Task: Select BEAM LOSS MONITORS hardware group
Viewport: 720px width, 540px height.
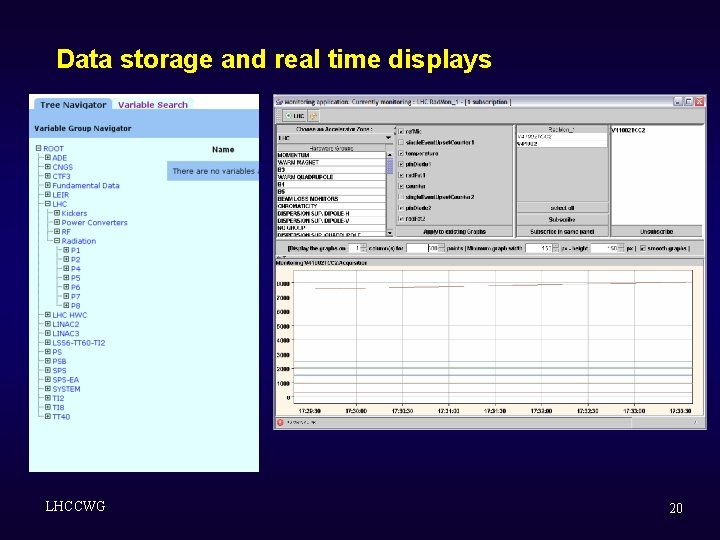Action: [x=331, y=199]
